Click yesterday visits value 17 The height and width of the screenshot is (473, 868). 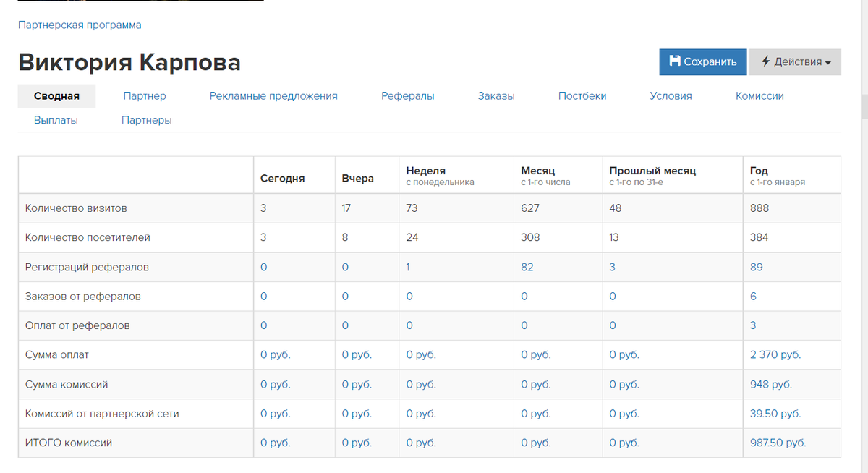(346, 208)
